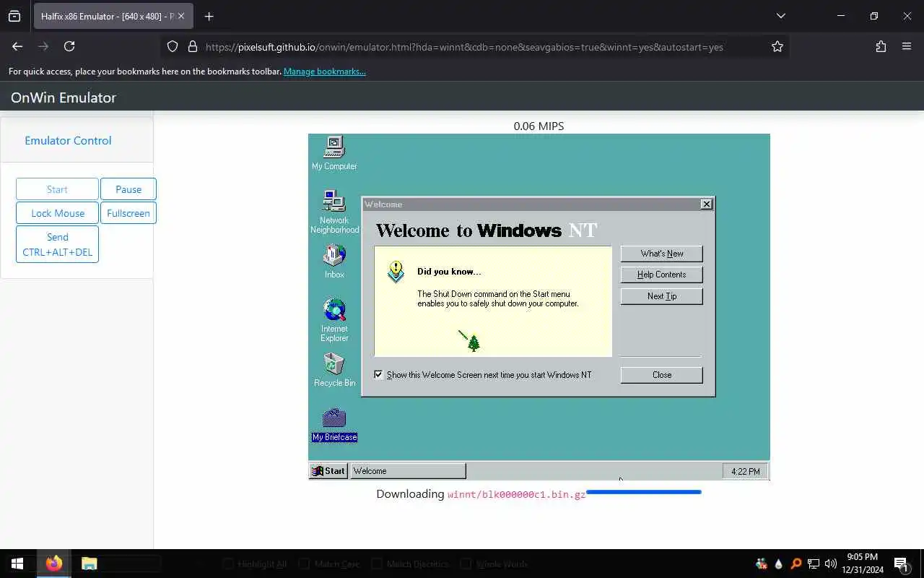The height and width of the screenshot is (578, 924).
Task: Select the Recycle Bin desktop icon
Action: (x=334, y=369)
